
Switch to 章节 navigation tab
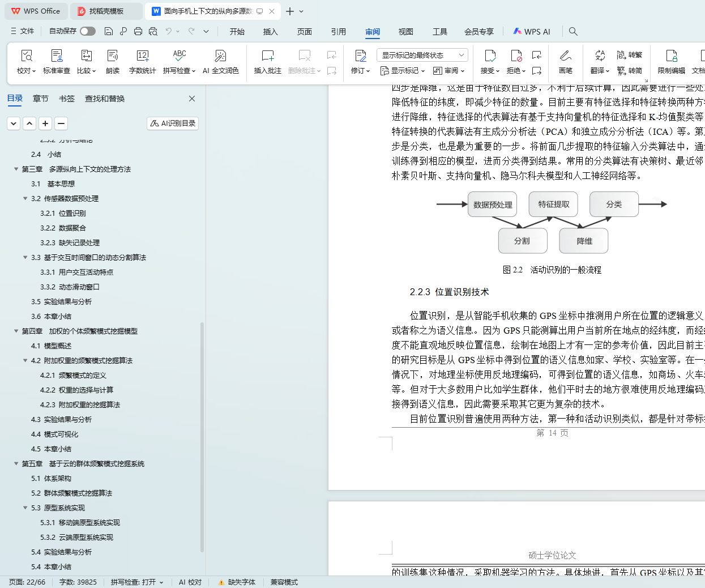click(41, 99)
